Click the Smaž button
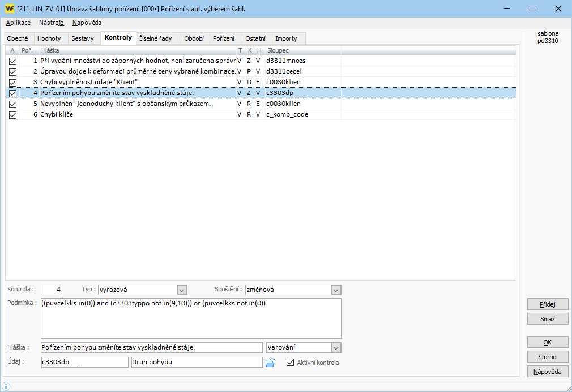Viewport: 572px width, 392px height. coord(547,319)
